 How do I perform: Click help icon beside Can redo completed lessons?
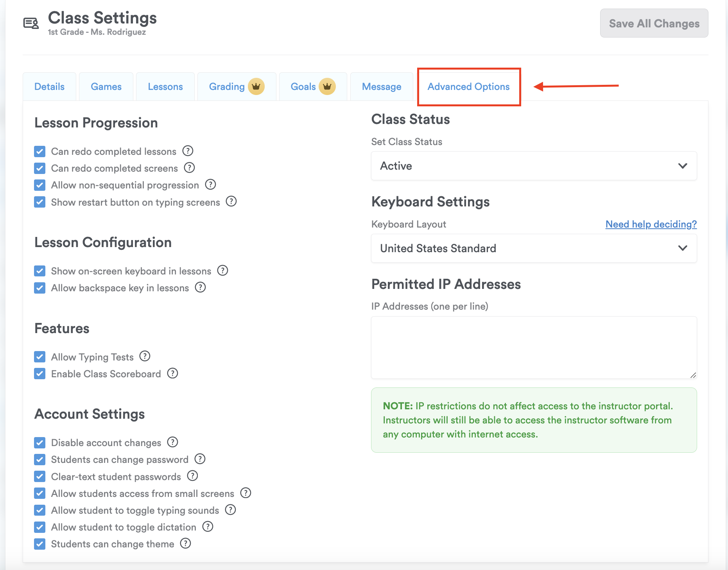[x=188, y=151]
